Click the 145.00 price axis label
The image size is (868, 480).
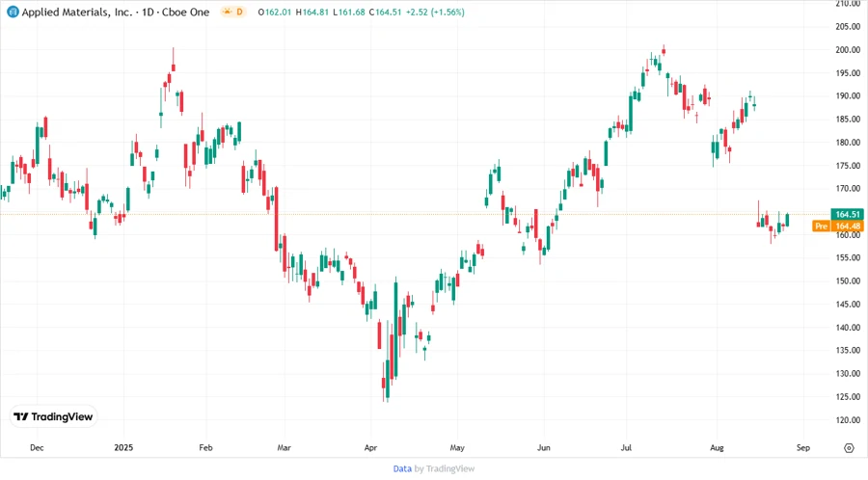click(848, 305)
